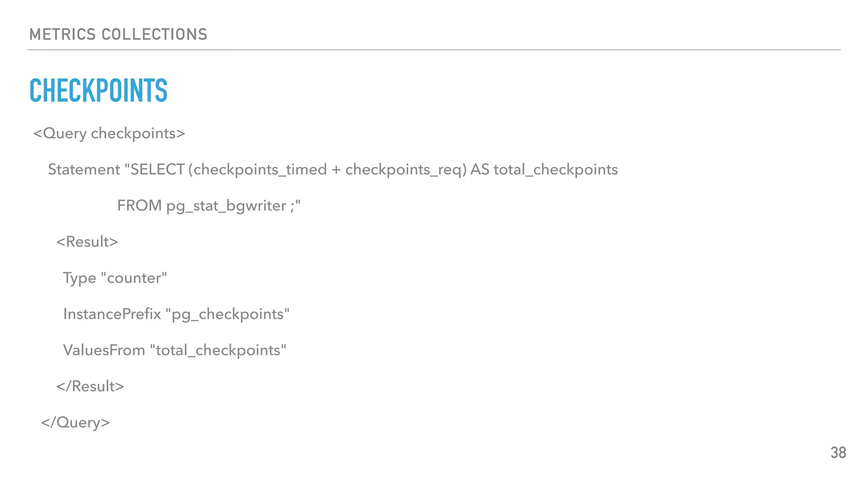The width and height of the screenshot is (868, 488).
Task: Click the InstancePrefix keyword
Action: tap(112, 314)
